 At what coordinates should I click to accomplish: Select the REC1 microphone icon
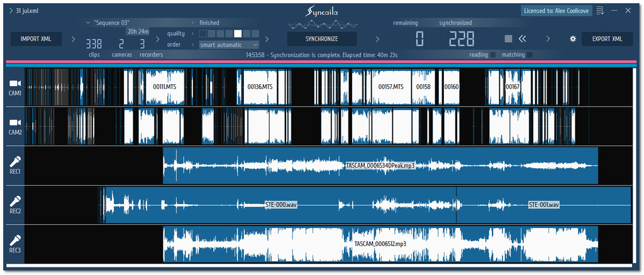tap(15, 161)
